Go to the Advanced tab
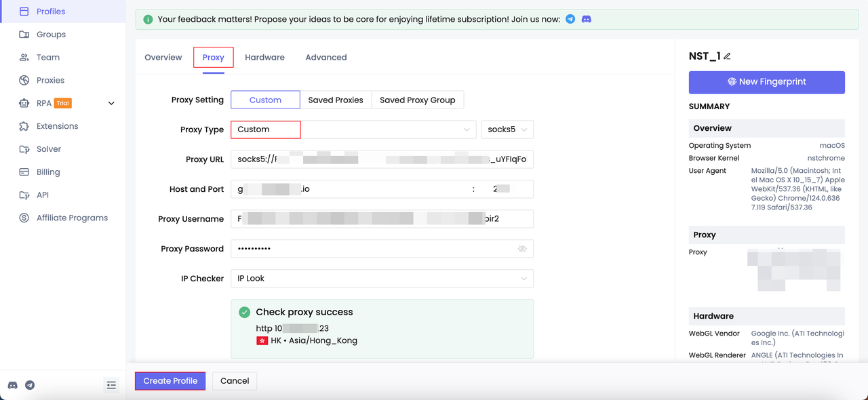 (x=325, y=58)
